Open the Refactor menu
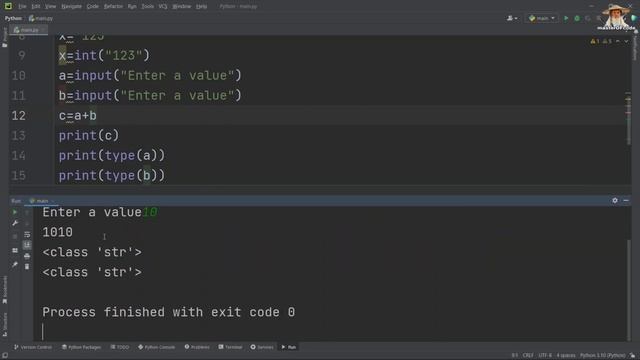 click(113, 7)
